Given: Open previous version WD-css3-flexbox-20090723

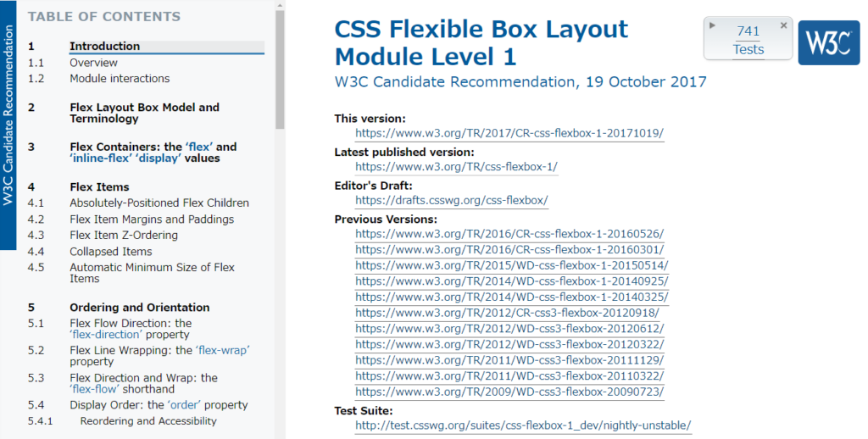Looking at the screenshot, I should (x=509, y=392).
